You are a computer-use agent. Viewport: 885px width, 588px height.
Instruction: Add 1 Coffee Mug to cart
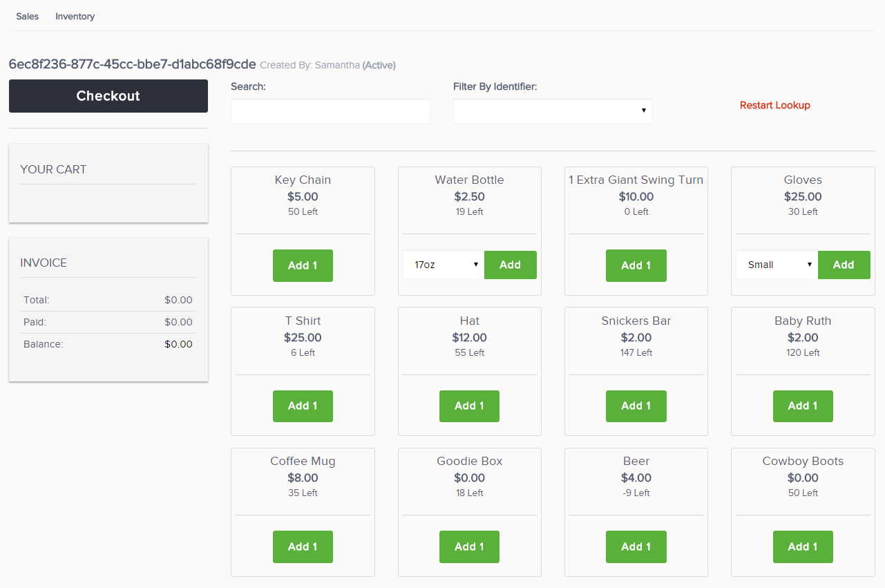click(303, 547)
